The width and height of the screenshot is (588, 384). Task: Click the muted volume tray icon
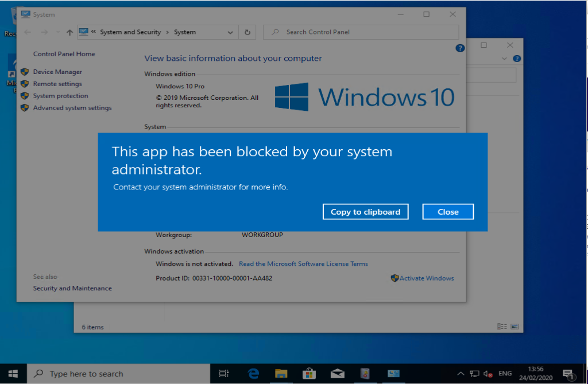pyautogui.click(x=488, y=374)
